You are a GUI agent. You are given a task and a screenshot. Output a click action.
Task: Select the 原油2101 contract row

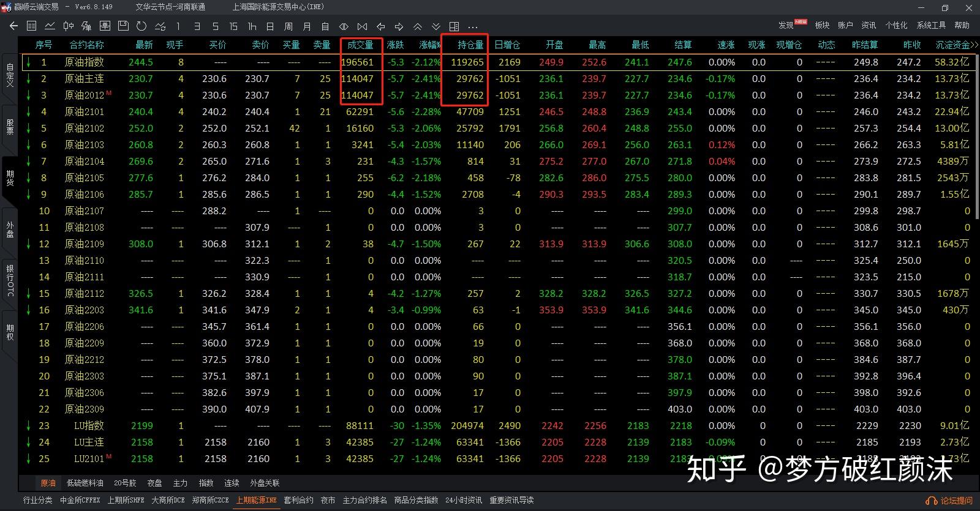(x=499, y=111)
